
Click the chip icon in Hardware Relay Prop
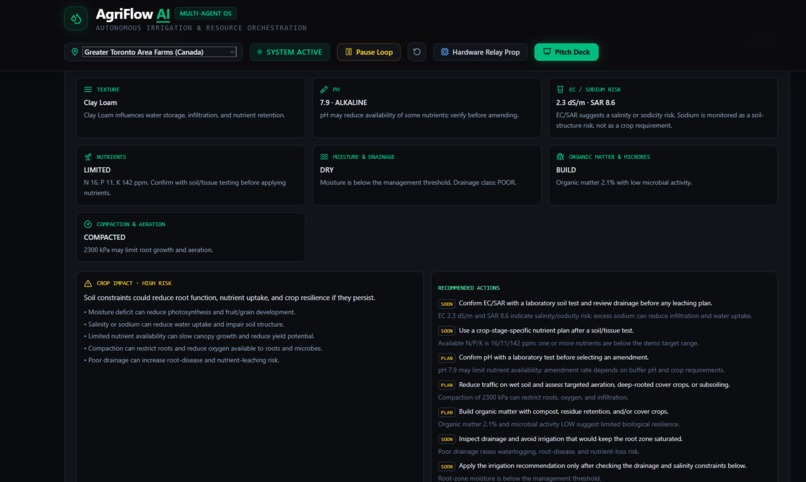click(x=445, y=52)
